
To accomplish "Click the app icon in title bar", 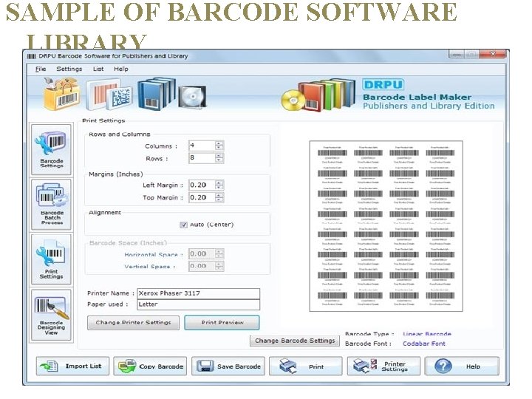I will [31, 56].
